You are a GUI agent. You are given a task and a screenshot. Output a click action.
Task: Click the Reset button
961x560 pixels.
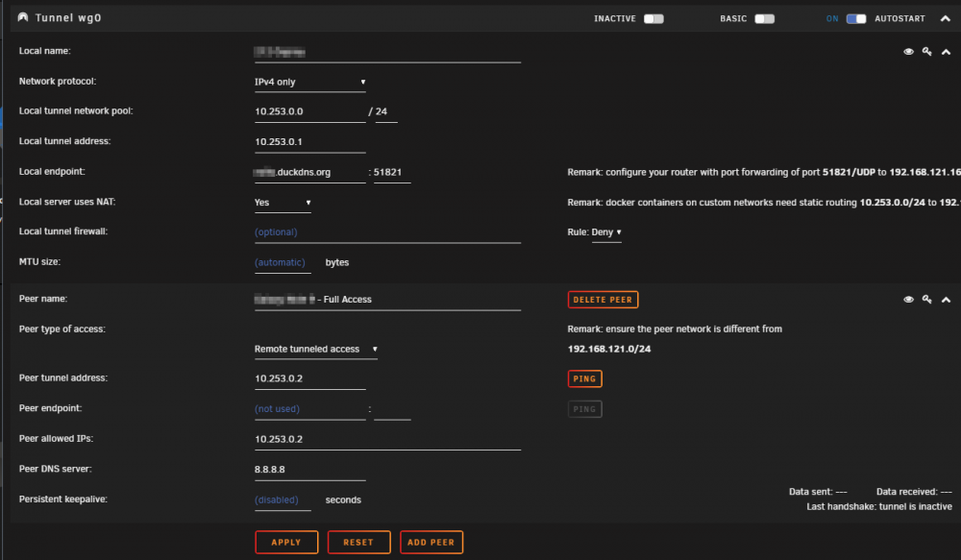coord(358,543)
